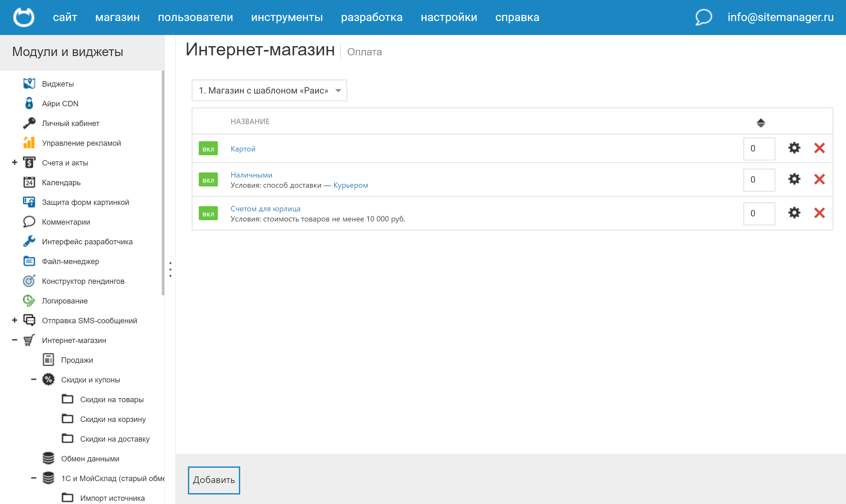Click the cat logo in top bar
846x504 pixels.
24,17
